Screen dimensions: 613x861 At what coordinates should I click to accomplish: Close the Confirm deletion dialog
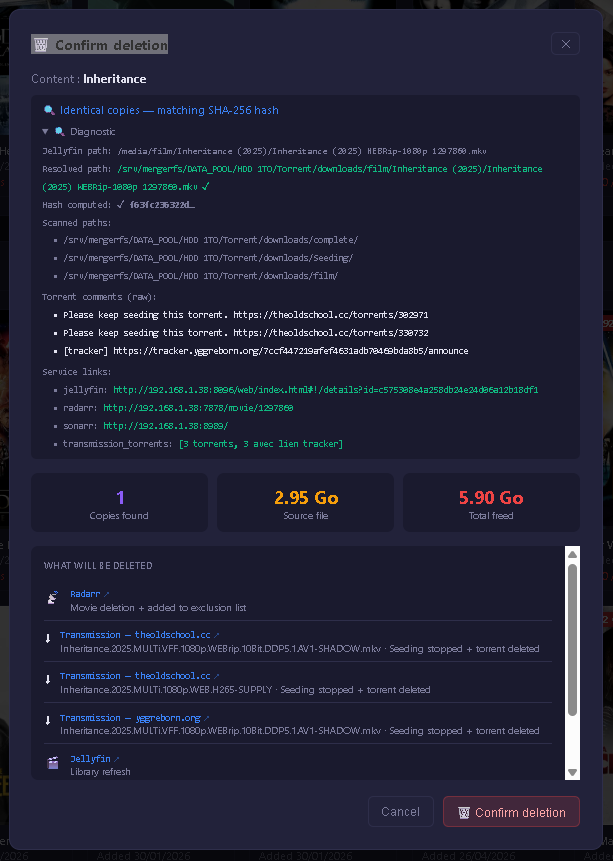(x=565, y=44)
